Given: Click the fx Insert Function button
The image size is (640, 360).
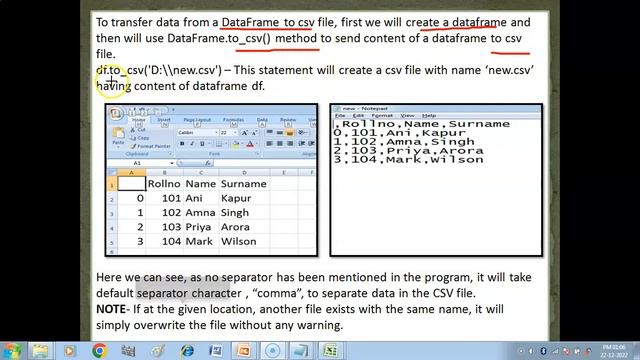Looking at the screenshot, I should click(x=208, y=163).
